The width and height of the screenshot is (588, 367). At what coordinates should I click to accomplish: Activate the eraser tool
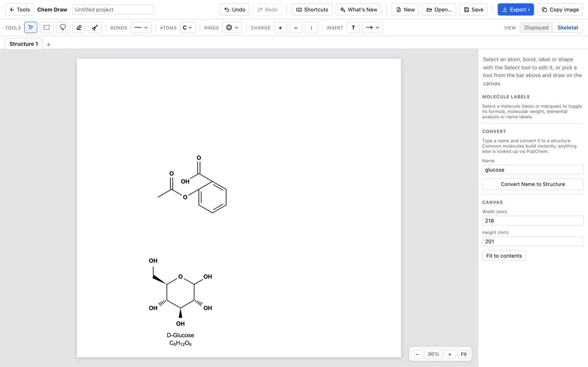pyautogui.click(x=79, y=27)
